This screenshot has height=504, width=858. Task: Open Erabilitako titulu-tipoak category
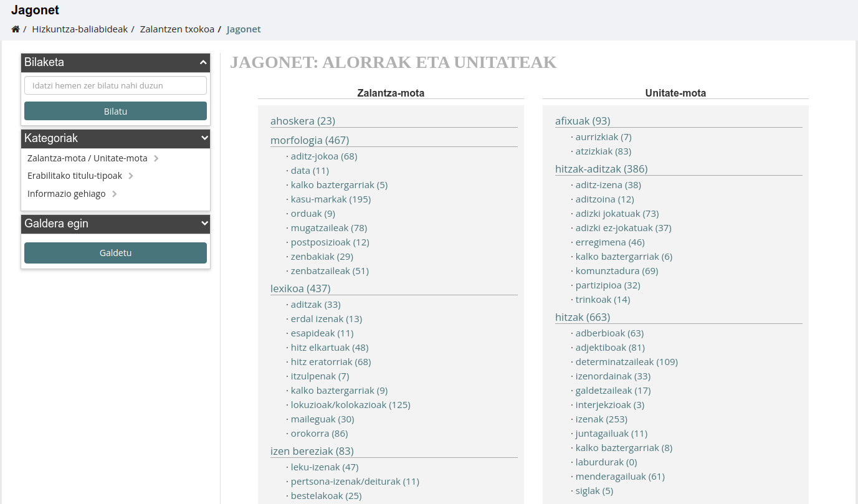pyautogui.click(x=75, y=176)
